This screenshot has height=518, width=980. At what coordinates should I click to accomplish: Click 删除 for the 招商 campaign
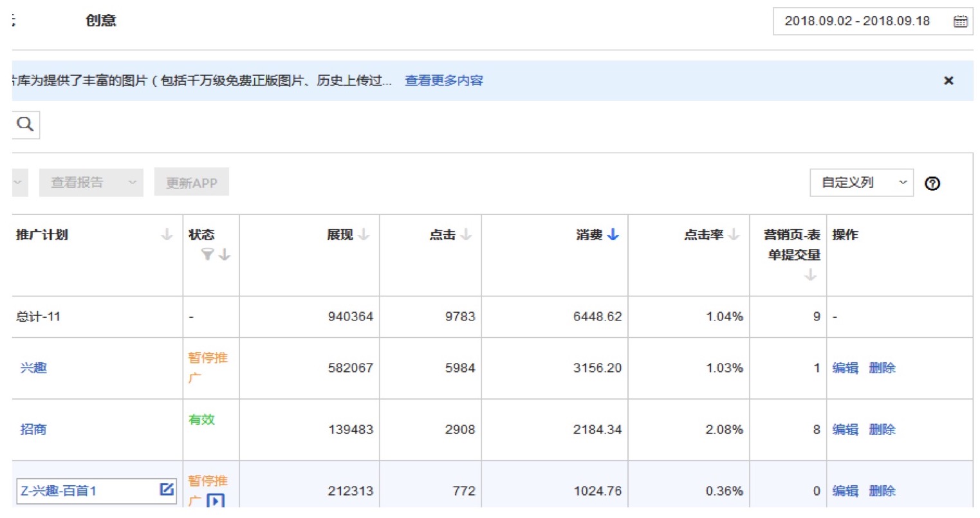tap(882, 429)
